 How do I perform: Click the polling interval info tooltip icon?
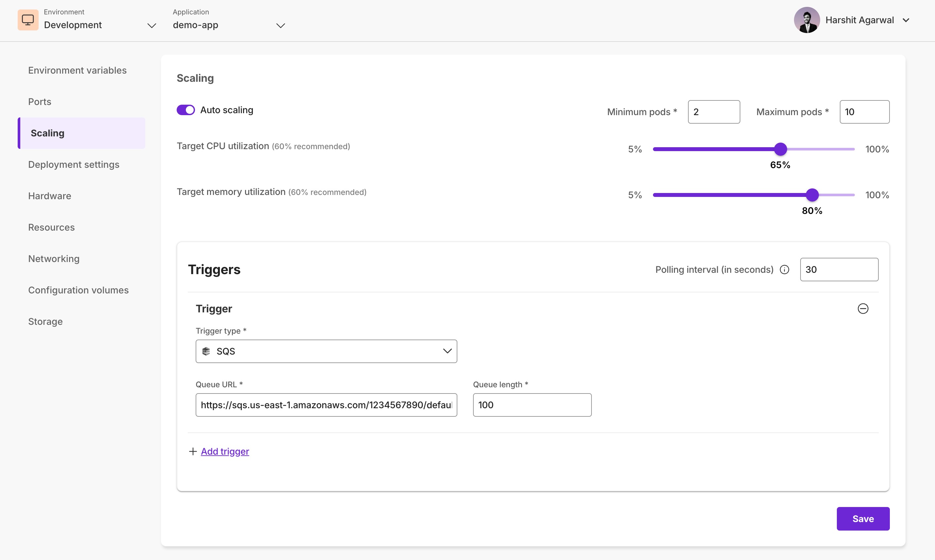coord(785,269)
